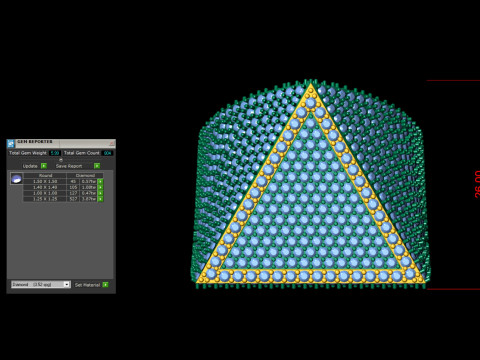Click the Gem Reporter title bar

pos(62,144)
